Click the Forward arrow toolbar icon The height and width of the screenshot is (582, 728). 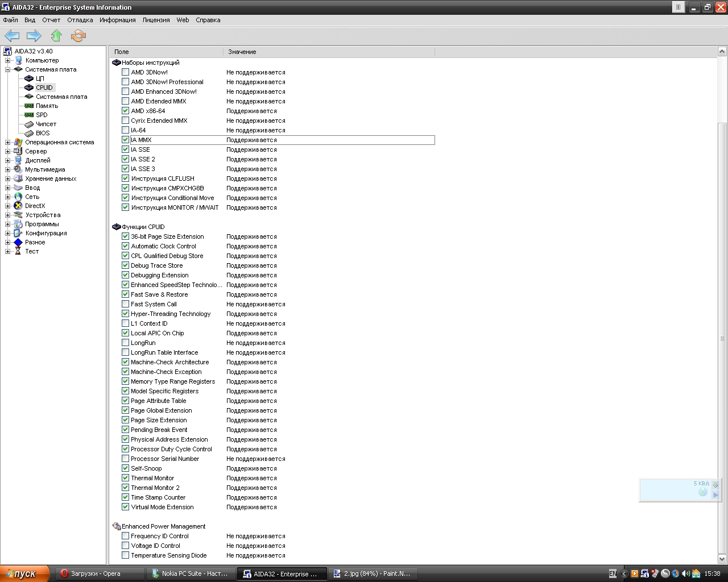(x=34, y=36)
